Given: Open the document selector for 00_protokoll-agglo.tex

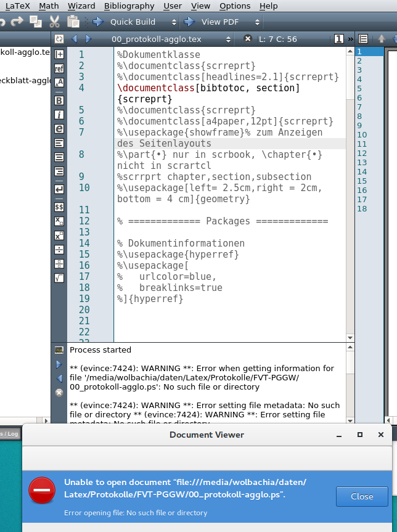Looking at the screenshot, I should pyautogui.click(x=229, y=39).
